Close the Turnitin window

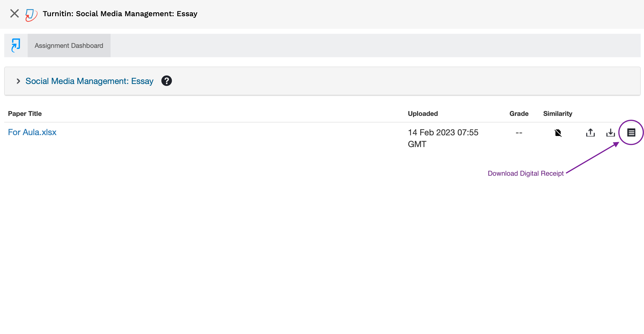15,14
